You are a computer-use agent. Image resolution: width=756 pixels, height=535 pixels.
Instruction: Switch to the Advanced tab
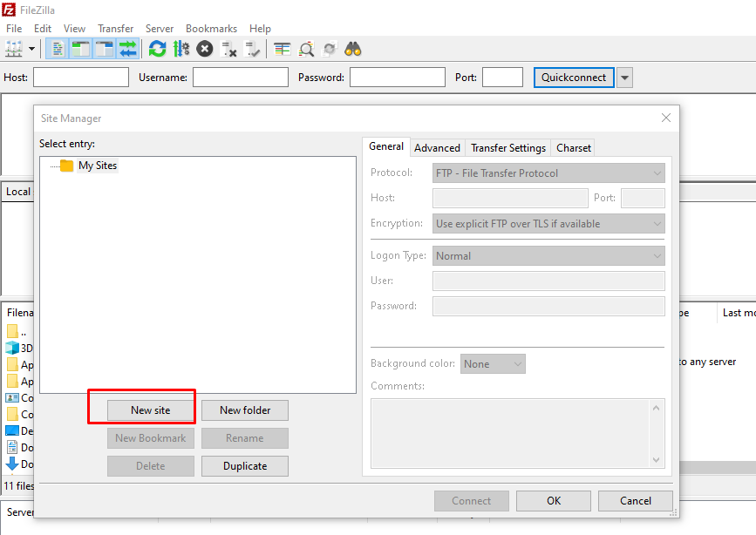point(437,148)
